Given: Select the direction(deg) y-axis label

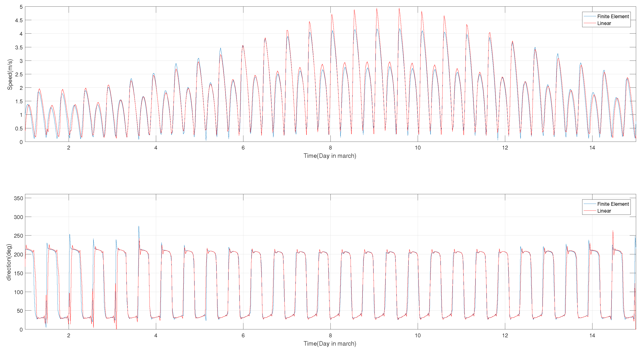Looking at the screenshot, I should coord(9,262).
